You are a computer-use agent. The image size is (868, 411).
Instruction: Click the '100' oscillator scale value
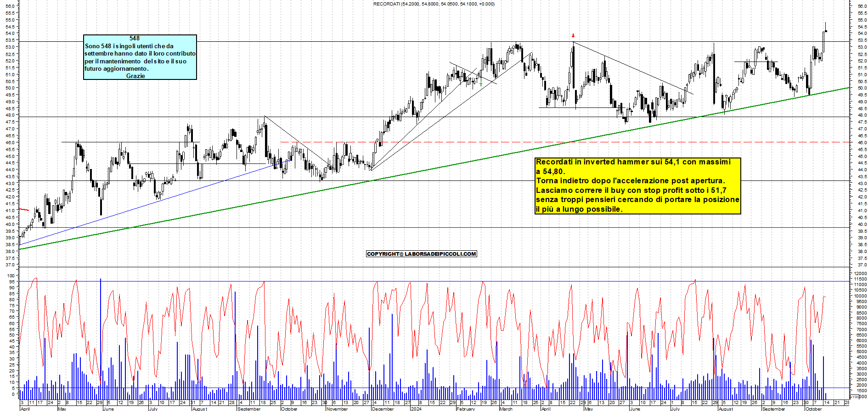point(11,276)
